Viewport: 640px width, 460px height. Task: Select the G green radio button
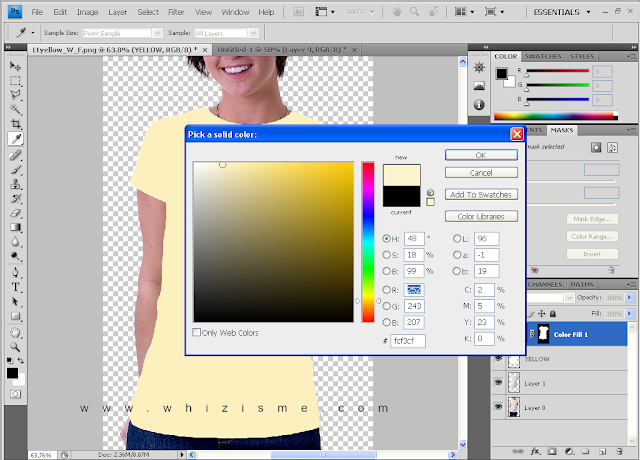[386, 306]
